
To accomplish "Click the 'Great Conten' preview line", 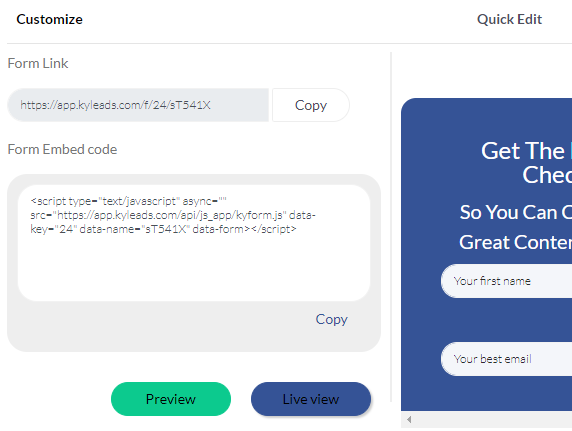I will (515, 242).
